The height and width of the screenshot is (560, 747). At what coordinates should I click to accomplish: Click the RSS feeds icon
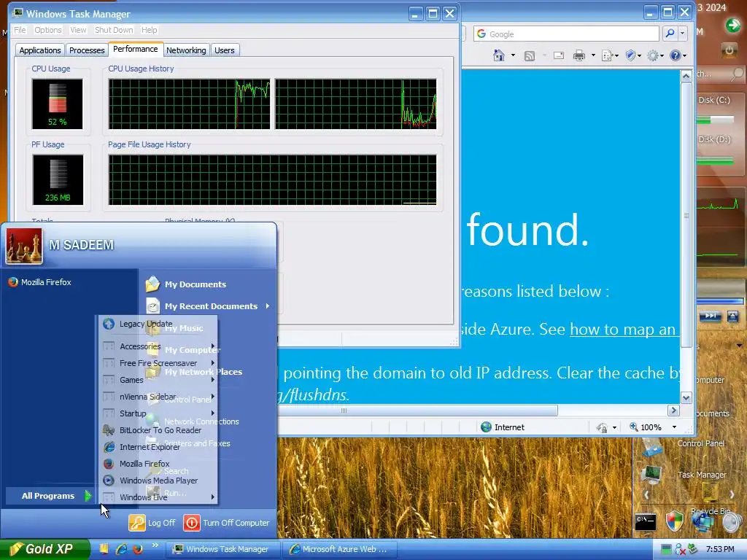530,55
